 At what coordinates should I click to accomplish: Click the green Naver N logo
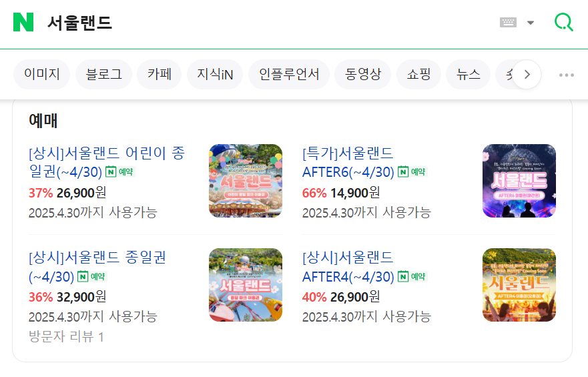(23, 22)
